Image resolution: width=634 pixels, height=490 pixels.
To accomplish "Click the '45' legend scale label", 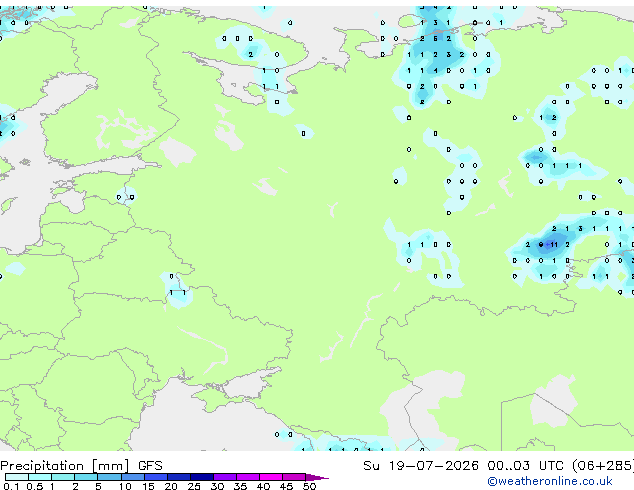I will tap(286, 486).
